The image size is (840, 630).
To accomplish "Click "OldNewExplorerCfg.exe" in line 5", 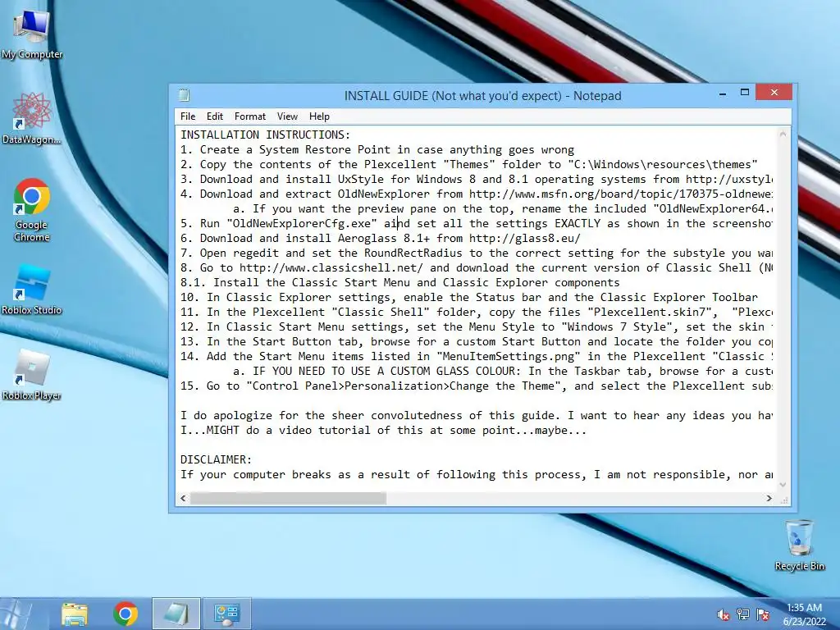I will 302,223.
